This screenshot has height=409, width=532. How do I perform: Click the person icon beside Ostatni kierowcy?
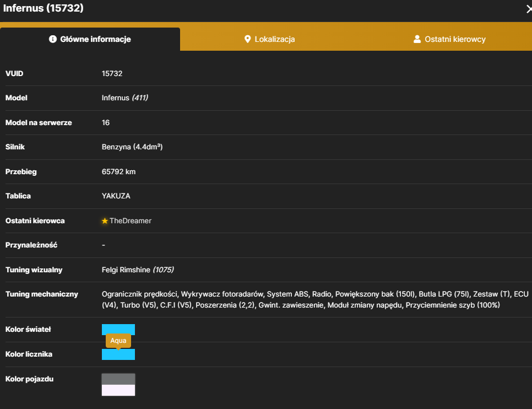(417, 39)
